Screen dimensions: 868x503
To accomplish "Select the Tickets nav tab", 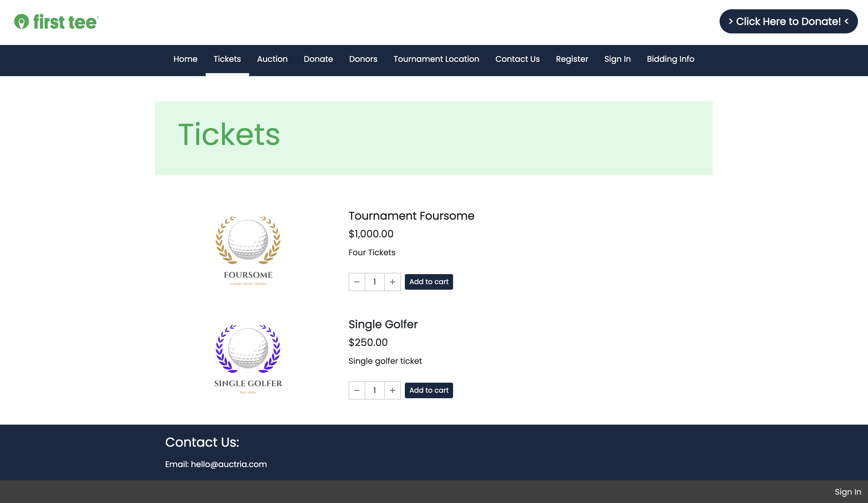I will coord(227,59).
